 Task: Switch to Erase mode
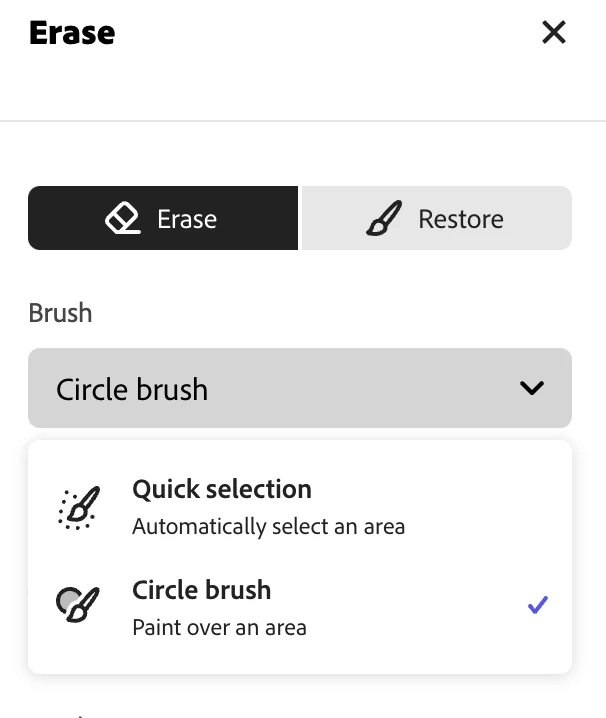(x=163, y=218)
